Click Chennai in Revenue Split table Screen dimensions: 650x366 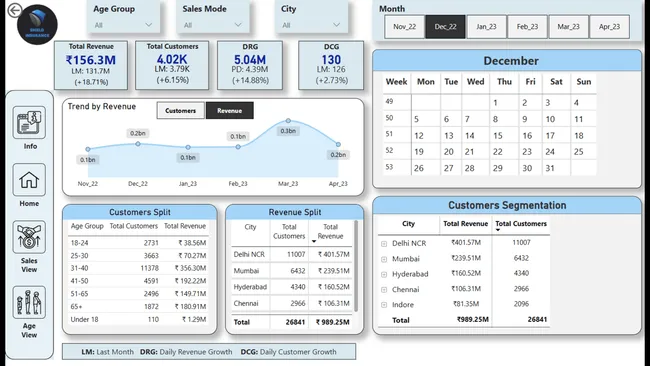coord(246,303)
